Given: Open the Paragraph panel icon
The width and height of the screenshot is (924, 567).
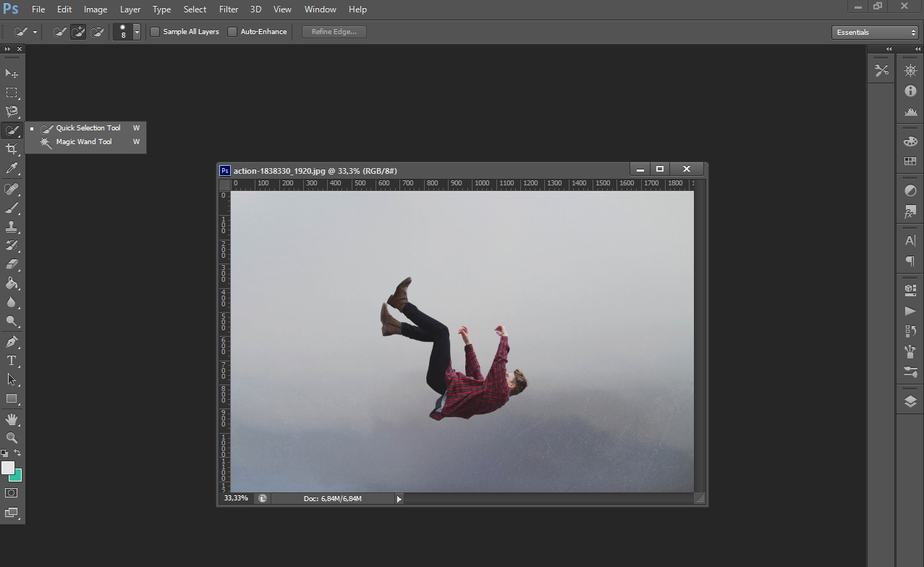Looking at the screenshot, I should 910,261.
